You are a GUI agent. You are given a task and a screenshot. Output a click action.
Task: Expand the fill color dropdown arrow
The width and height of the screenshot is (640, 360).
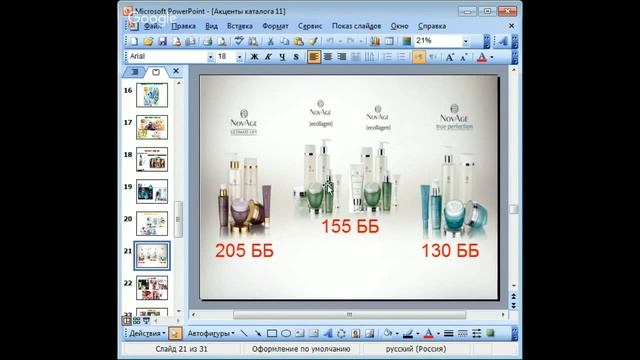tap(397, 333)
